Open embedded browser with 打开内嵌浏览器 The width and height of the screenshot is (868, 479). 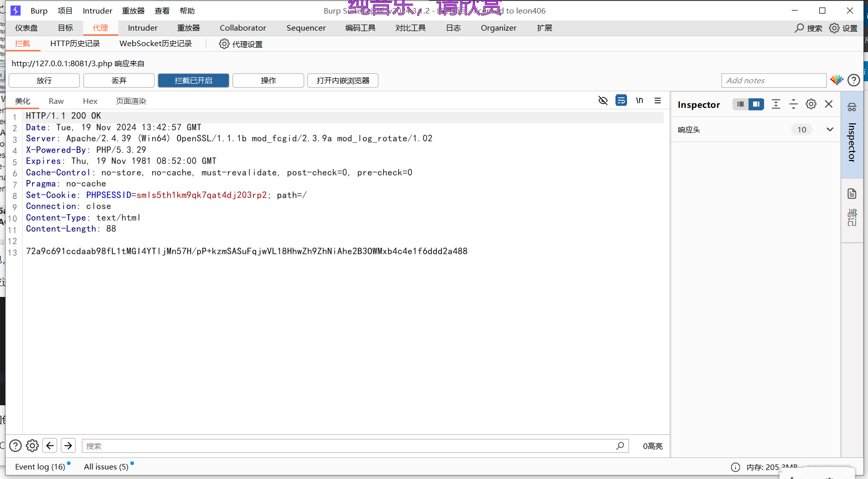[343, 80]
